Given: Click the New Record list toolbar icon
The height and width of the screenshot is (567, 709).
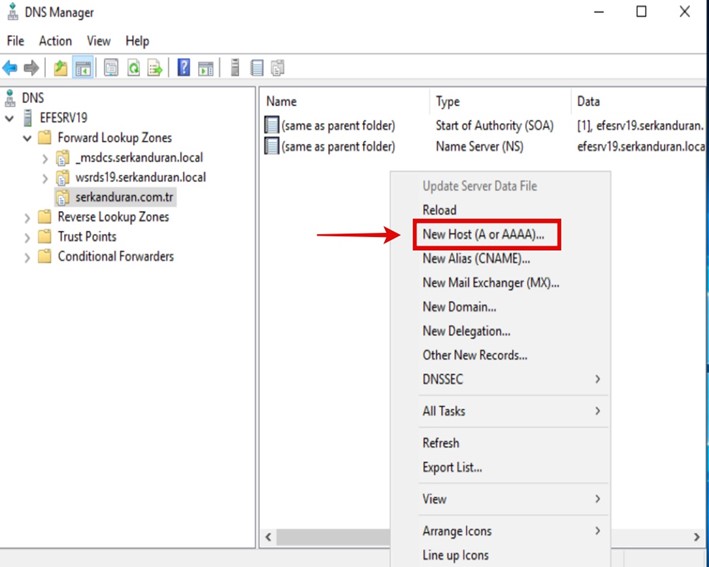Looking at the screenshot, I should (257, 68).
